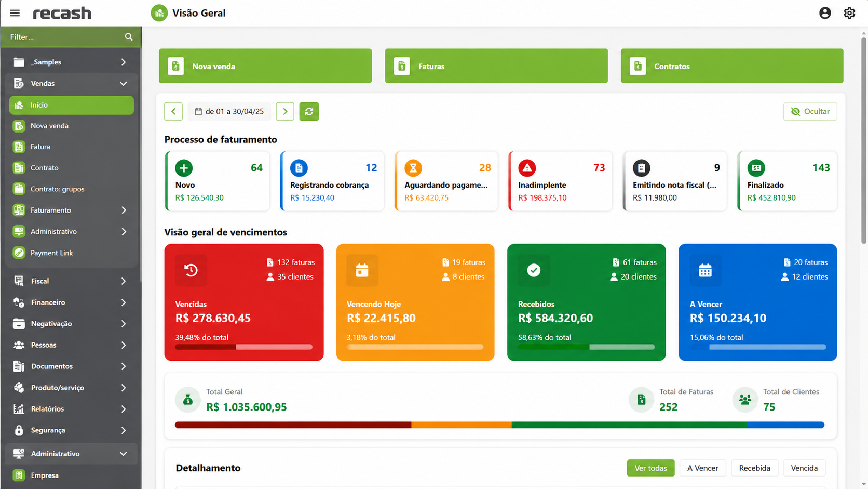The width and height of the screenshot is (868, 489).
Task: Click the green plus icon on Novo card
Action: [x=184, y=168]
